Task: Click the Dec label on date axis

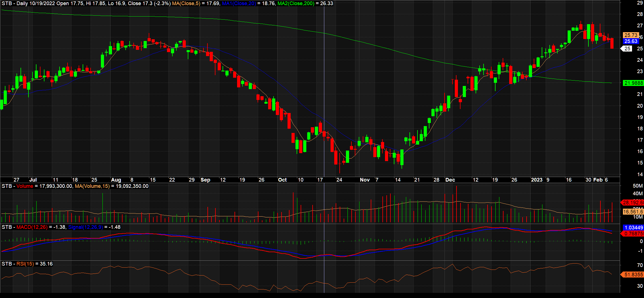Action: click(x=450, y=180)
